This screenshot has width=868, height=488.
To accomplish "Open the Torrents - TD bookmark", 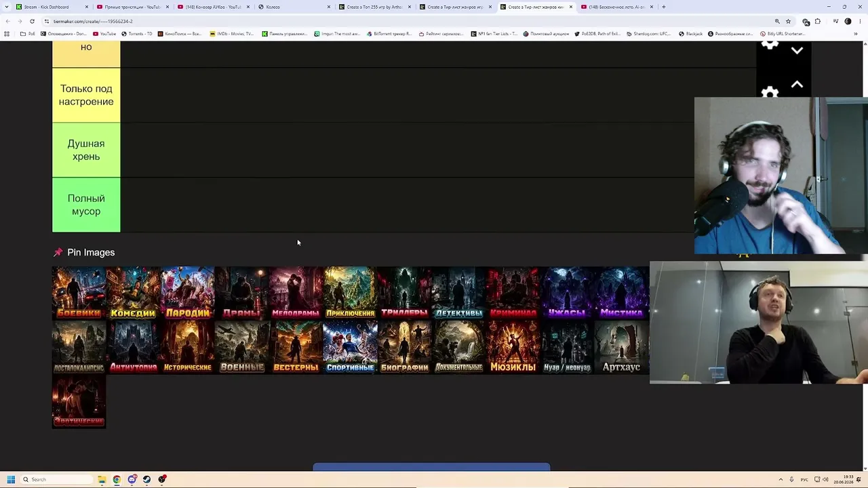I will (x=136, y=34).
